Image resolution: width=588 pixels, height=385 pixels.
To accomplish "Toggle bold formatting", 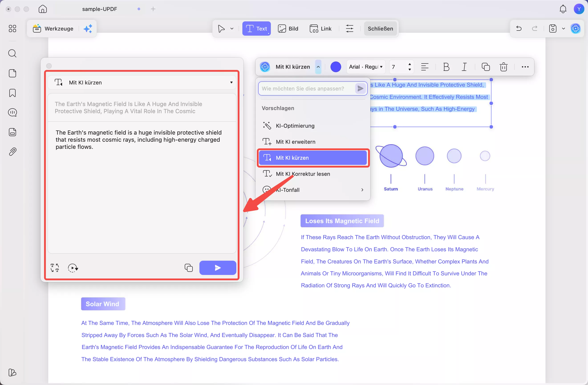I will (x=446, y=67).
